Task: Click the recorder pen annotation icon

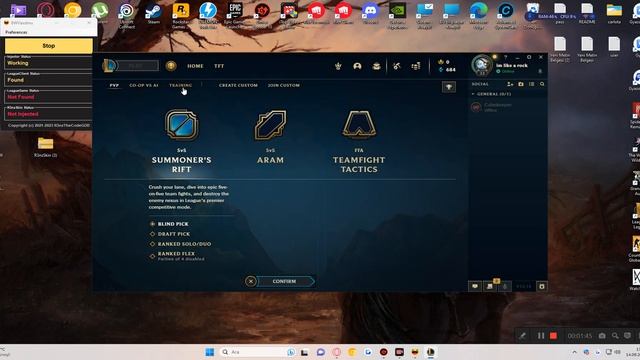Action: click(x=522, y=336)
